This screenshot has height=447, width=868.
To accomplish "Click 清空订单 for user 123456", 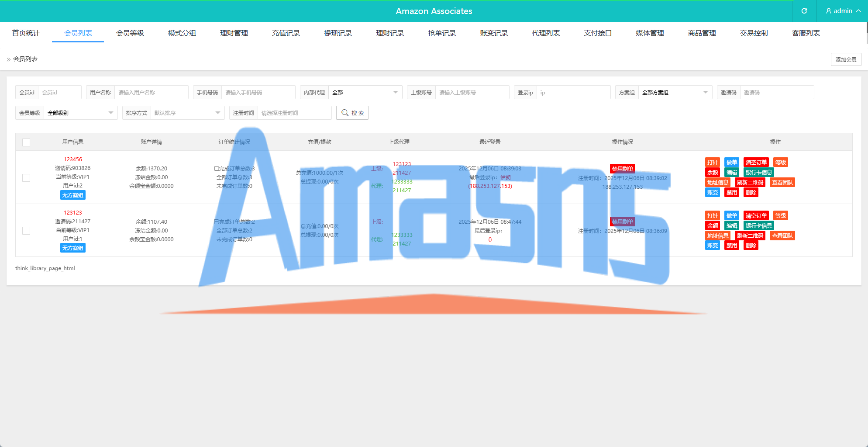I will click(x=756, y=163).
